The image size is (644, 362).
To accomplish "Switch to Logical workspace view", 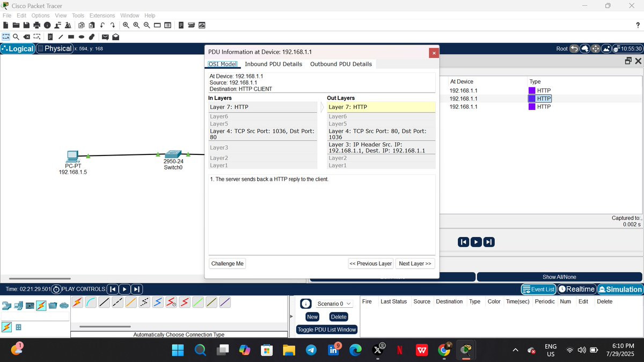I will pos(17,48).
